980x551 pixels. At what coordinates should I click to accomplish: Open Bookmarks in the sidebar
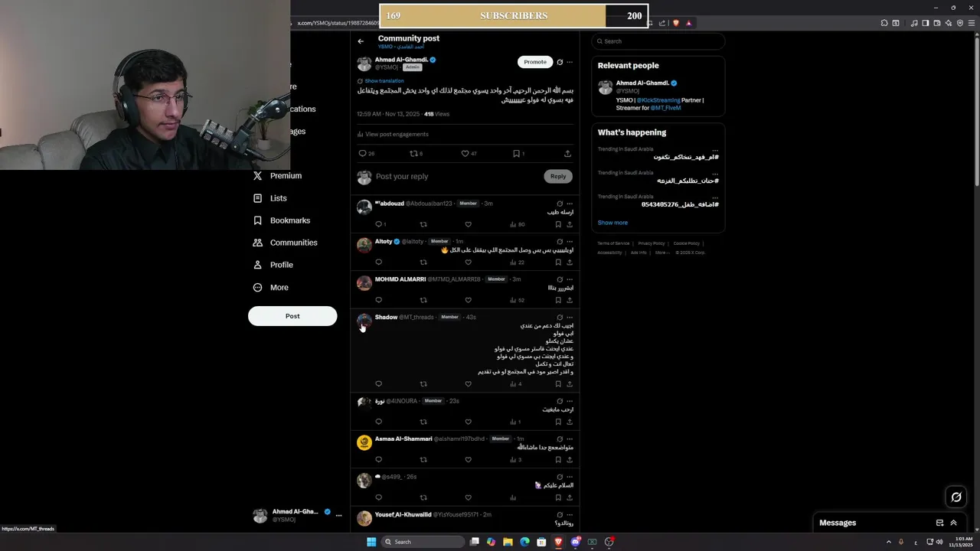click(282, 220)
